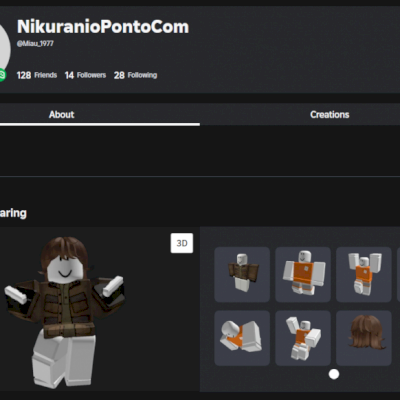The height and width of the screenshot is (400, 400).
Task: Click the green online status icon
Action: pyautogui.click(x=2, y=75)
